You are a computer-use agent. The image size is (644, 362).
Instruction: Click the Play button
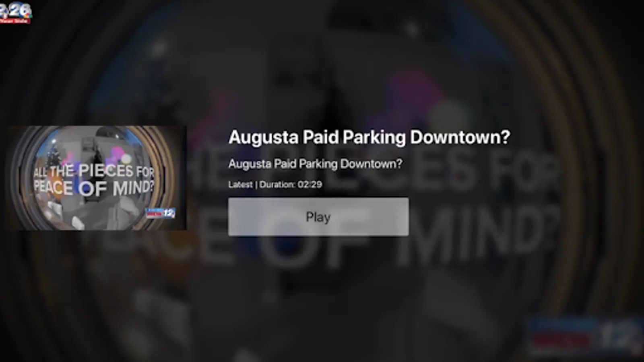(318, 216)
